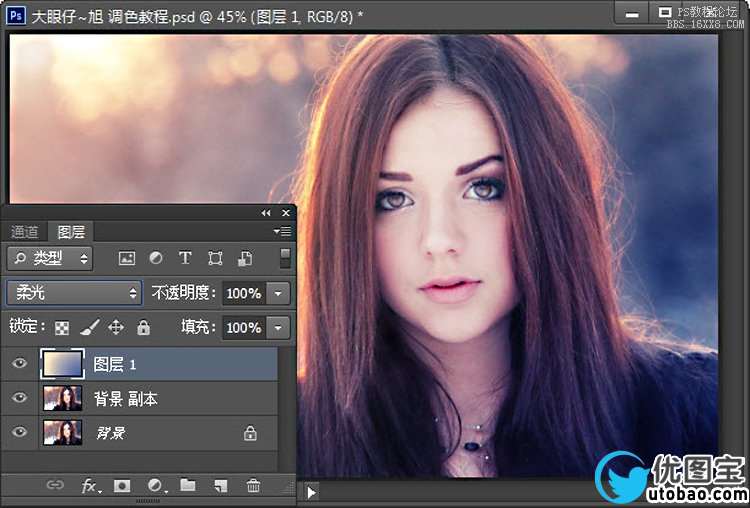
Task: Click the lock all padlock icon
Action: (143, 327)
